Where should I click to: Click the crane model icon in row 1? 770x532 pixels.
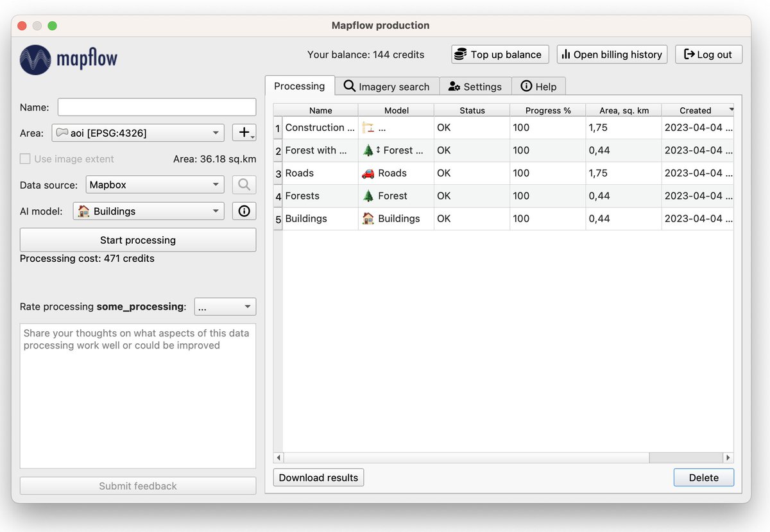[x=368, y=128]
